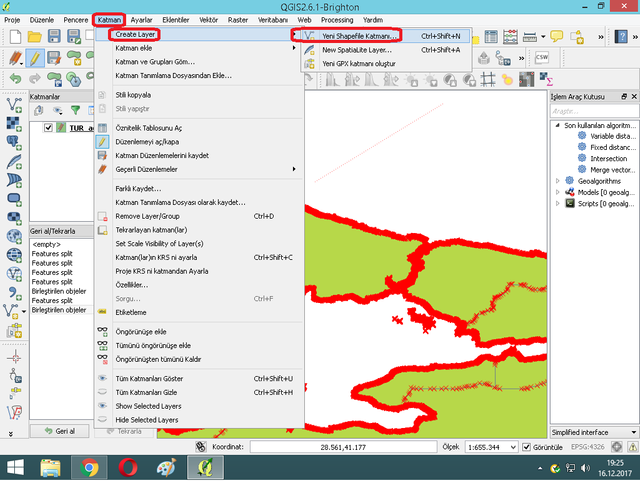Open the attribute table toolbar icon

point(491,37)
